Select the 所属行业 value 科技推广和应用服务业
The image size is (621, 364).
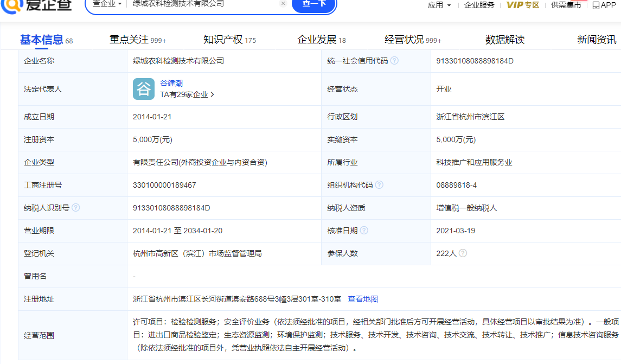(474, 162)
